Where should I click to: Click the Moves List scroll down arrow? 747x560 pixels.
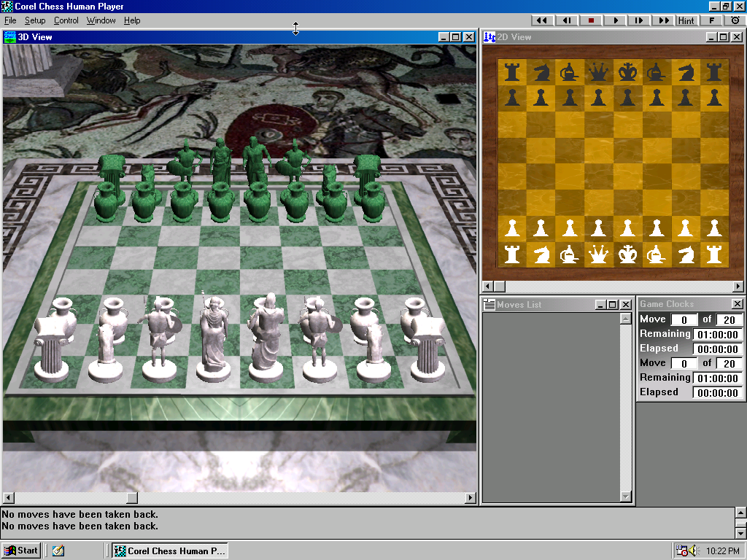click(x=626, y=497)
